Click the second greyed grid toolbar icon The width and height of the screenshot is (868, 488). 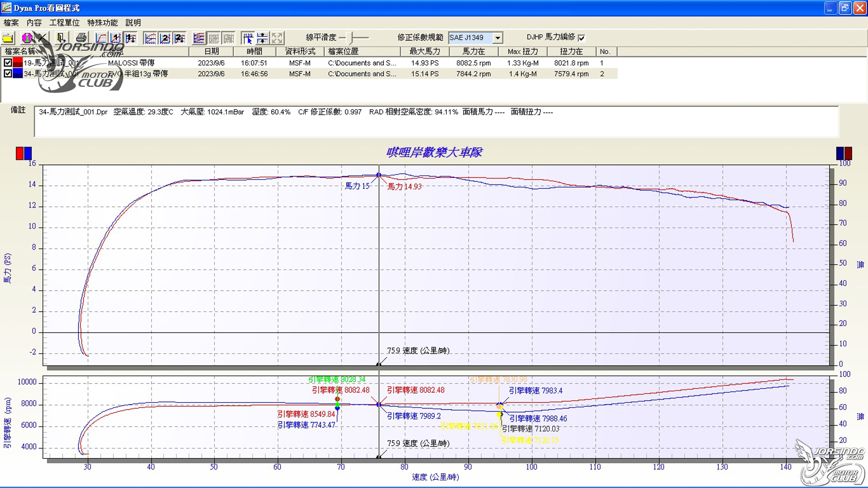coord(229,38)
